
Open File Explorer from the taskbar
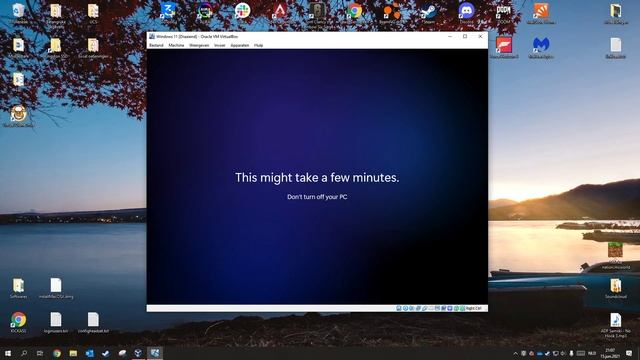point(73,353)
